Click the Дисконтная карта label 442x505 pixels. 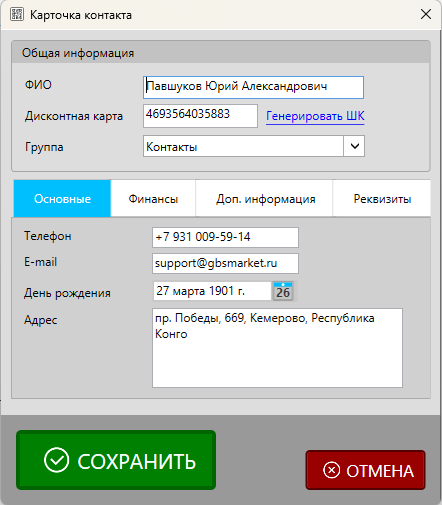74,116
